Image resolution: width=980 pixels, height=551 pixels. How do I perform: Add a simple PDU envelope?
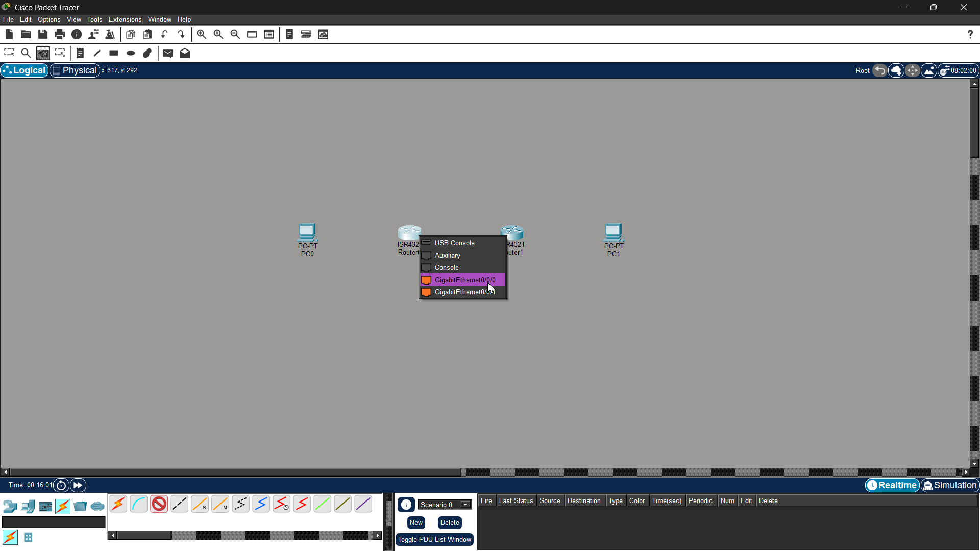pyautogui.click(x=168, y=53)
